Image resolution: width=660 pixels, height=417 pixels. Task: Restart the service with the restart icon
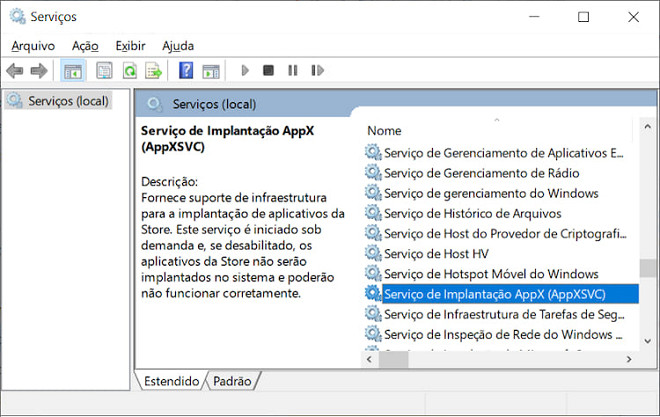point(317,71)
